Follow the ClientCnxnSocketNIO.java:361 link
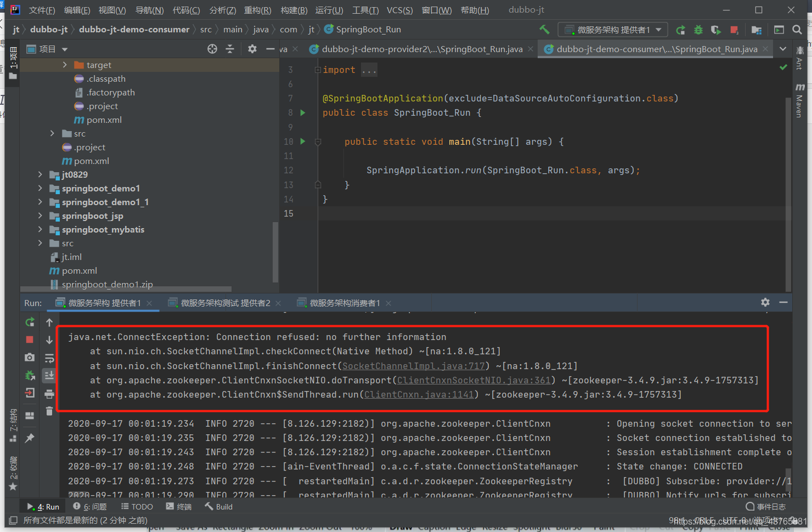Viewport: 812px width, 532px height. tap(473, 380)
